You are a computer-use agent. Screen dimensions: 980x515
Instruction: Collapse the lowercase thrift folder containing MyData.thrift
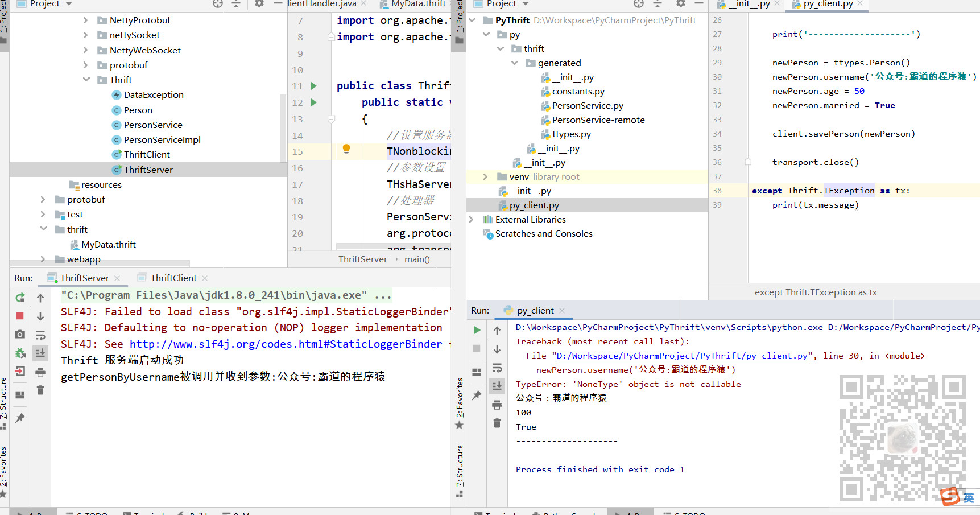click(x=43, y=229)
